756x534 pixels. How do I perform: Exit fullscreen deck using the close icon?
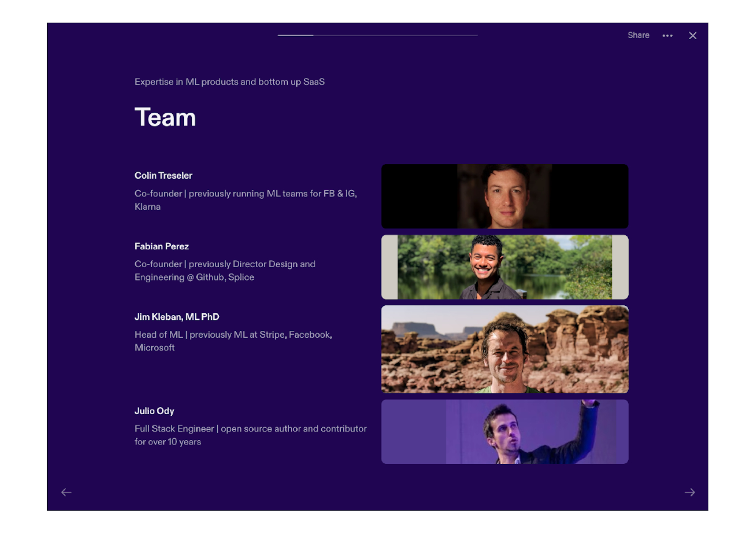pyautogui.click(x=693, y=36)
